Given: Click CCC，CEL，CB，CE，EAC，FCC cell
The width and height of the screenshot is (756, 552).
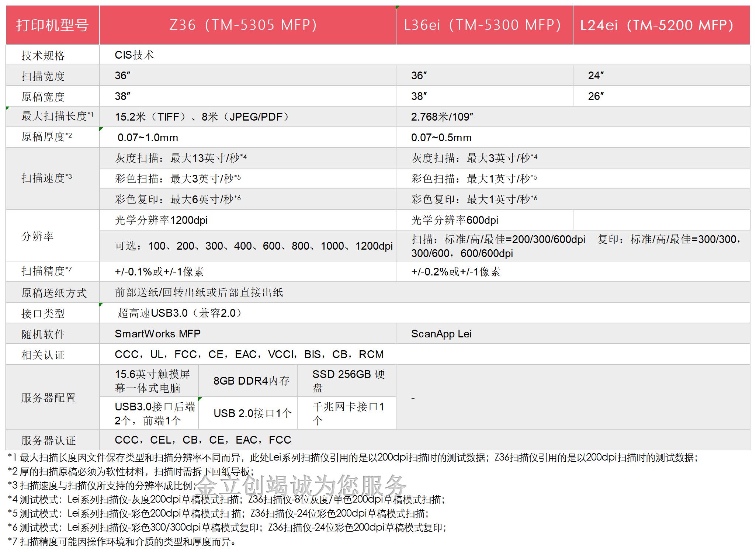Looking at the screenshot, I should (425, 440).
